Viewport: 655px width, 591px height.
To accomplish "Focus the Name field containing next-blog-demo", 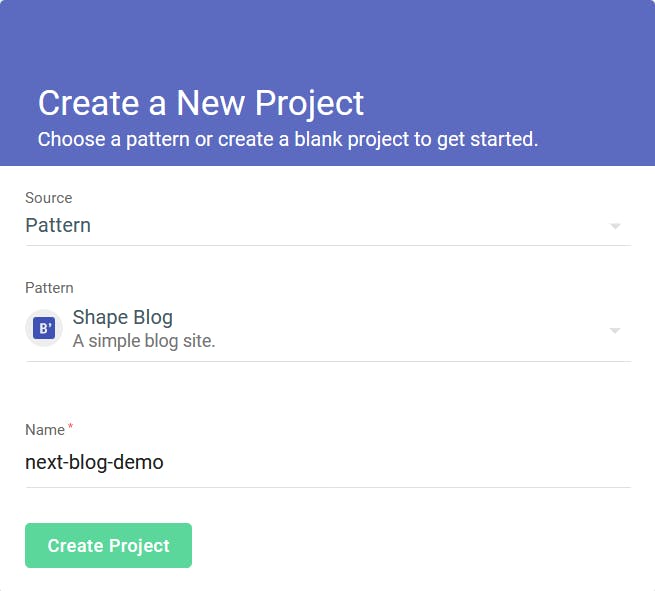I will (x=328, y=463).
